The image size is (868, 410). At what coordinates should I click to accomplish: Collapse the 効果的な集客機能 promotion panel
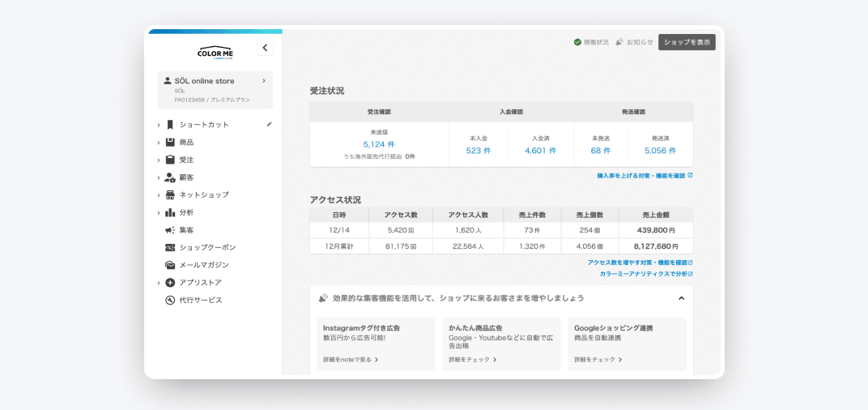pos(681,298)
